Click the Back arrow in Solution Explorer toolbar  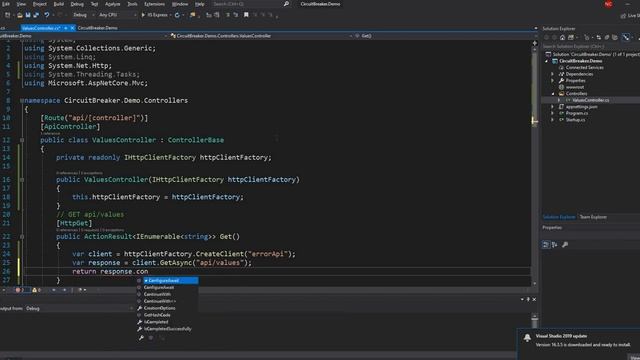(547, 38)
